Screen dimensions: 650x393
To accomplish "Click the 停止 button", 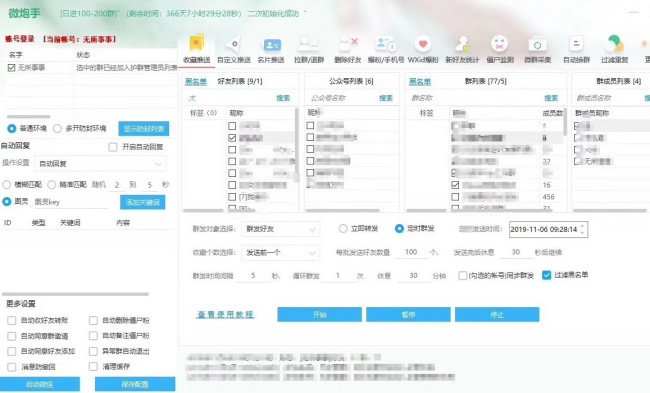I will click(497, 315).
